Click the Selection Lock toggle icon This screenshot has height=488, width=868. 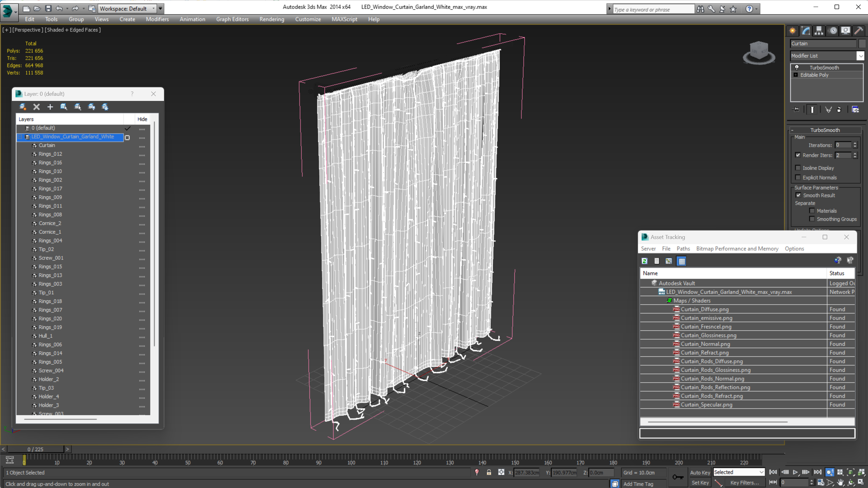click(489, 472)
